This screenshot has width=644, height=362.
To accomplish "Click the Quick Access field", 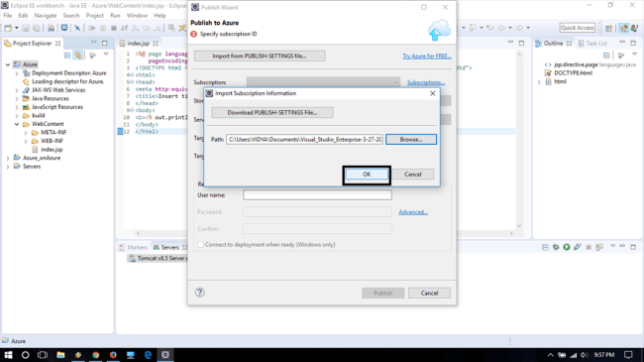I will click(578, 28).
